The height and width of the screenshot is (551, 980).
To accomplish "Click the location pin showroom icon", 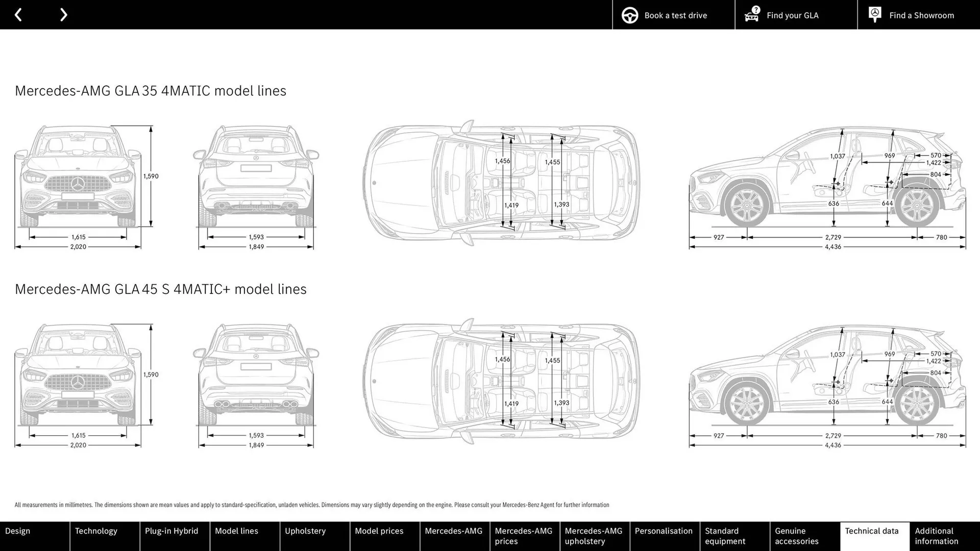I will pyautogui.click(x=874, y=14).
